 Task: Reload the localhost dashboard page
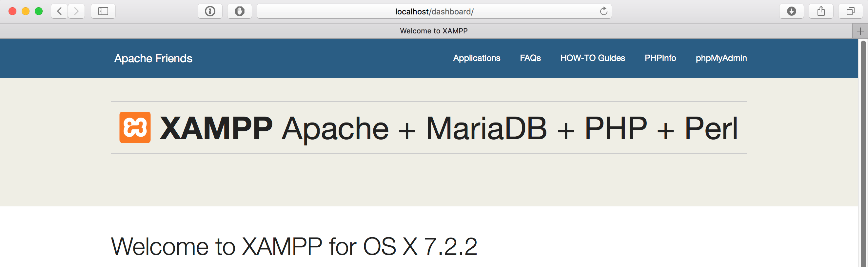click(603, 11)
